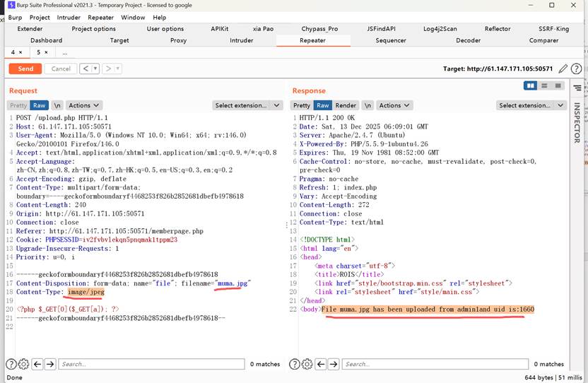Switch Request view to Raw
Viewport: 588px width, 383px height.
coord(39,105)
